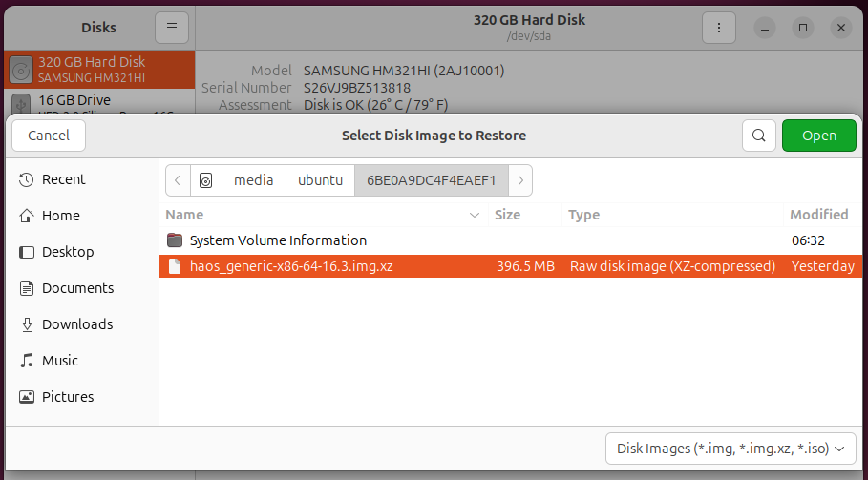This screenshot has height=480, width=868.
Task: Open the Pictures folder in sidebar
Action: click(x=67, y=397)
